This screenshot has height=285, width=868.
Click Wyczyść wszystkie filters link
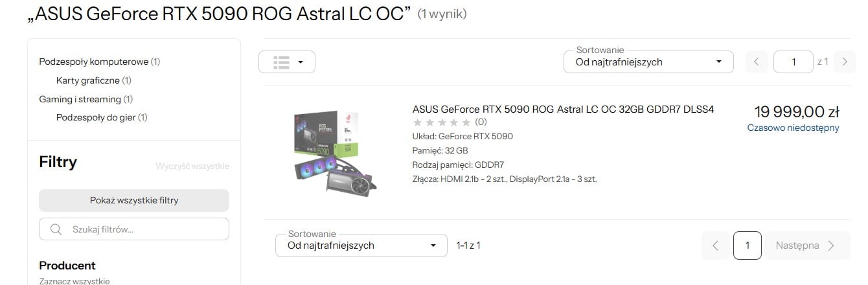[x=192, y=166]
